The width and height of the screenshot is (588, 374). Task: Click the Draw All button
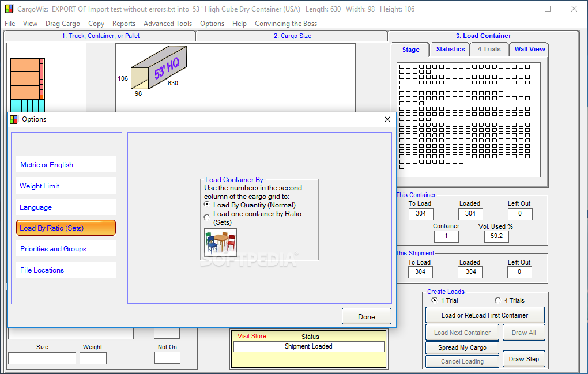[523, 333]
